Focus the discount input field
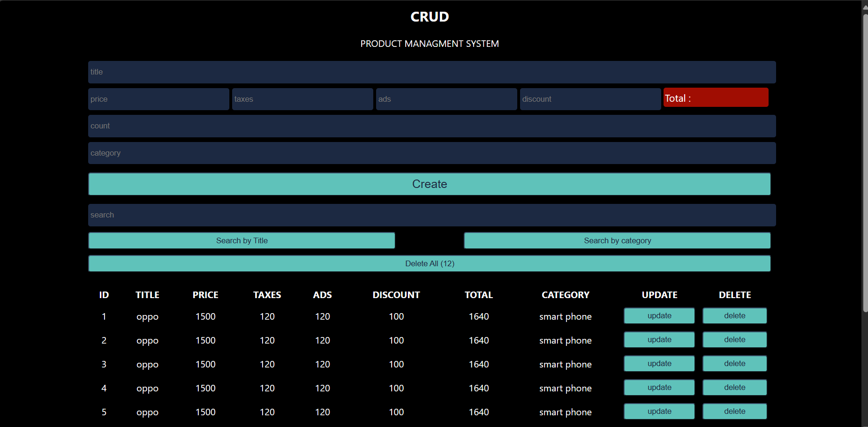Image resolution: width=868 pixels, height=427 pixels. point(590,99)
